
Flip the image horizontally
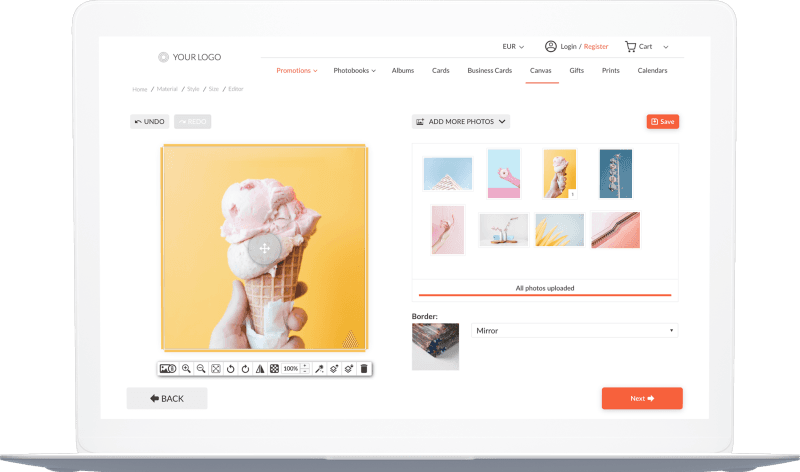260,369
